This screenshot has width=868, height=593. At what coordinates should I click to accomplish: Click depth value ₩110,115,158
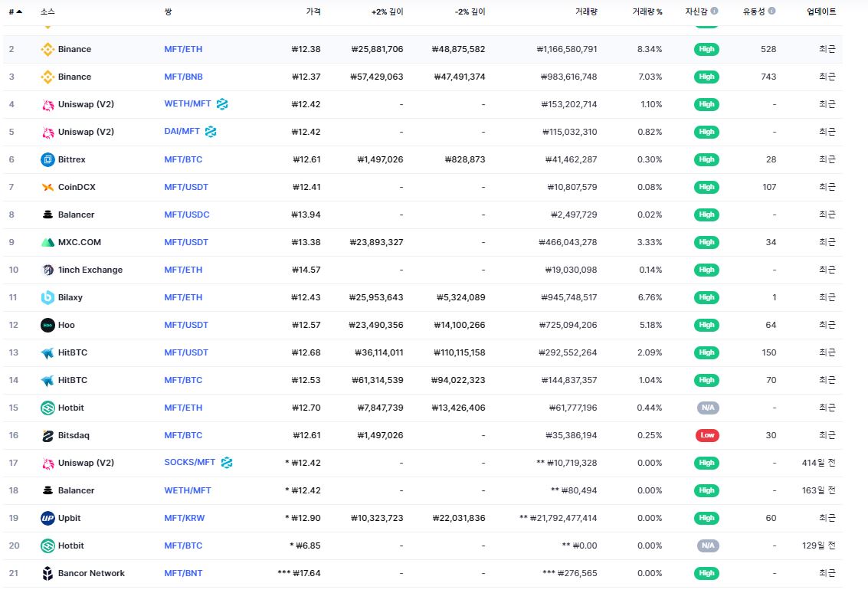coord(460,352)
